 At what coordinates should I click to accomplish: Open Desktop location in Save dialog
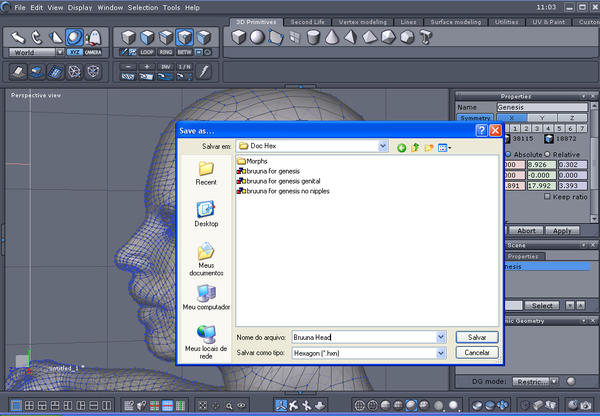pos(206,214)
